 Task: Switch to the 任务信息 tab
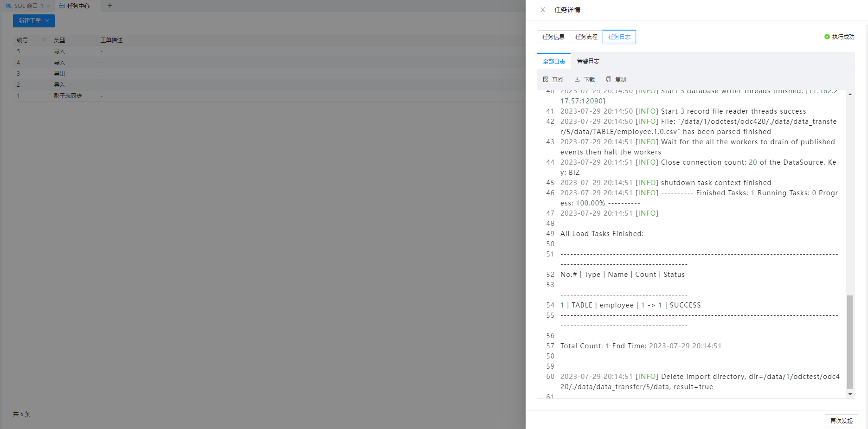click(553, 37)
